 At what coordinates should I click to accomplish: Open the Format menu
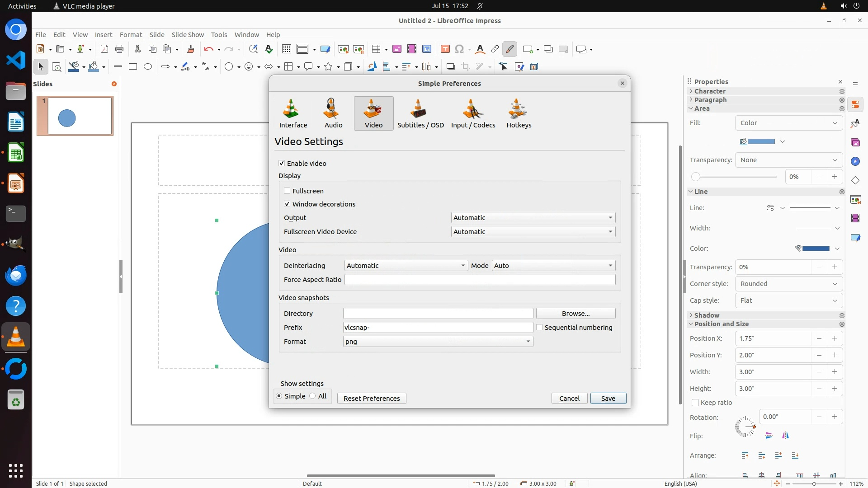pos(131,35)
